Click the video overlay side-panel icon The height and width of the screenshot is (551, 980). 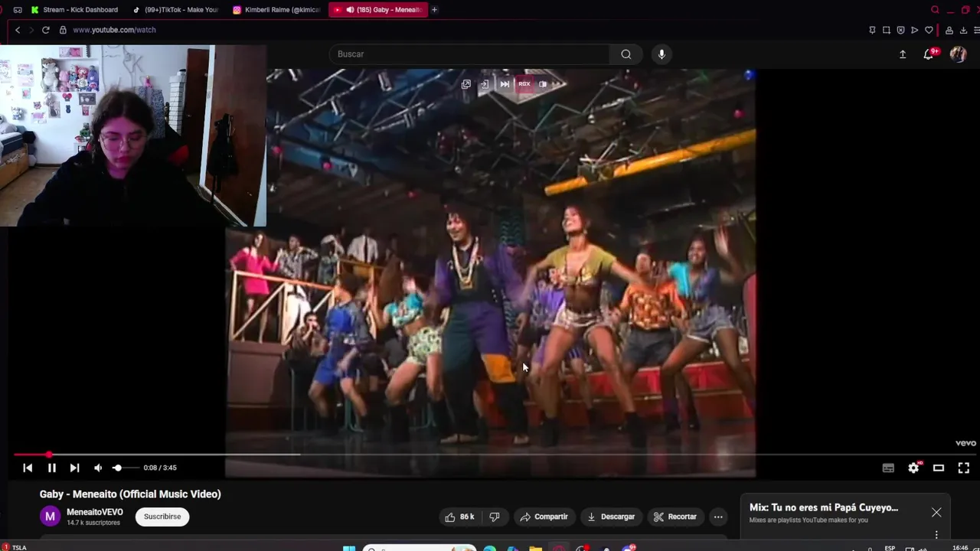tap(543, 84)
